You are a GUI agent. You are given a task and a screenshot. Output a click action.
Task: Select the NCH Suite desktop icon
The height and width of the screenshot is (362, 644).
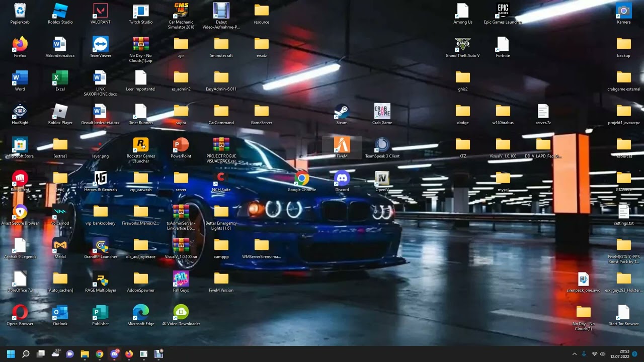coord(221,182)
